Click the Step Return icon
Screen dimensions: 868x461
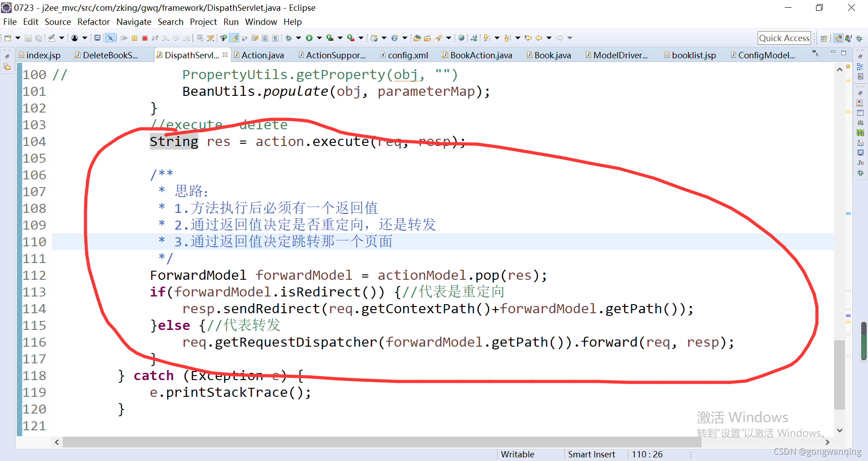(186, 38)
